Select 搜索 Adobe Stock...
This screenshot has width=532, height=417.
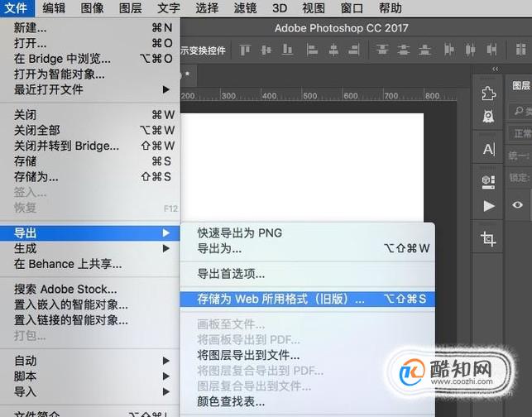pos(90,289)
